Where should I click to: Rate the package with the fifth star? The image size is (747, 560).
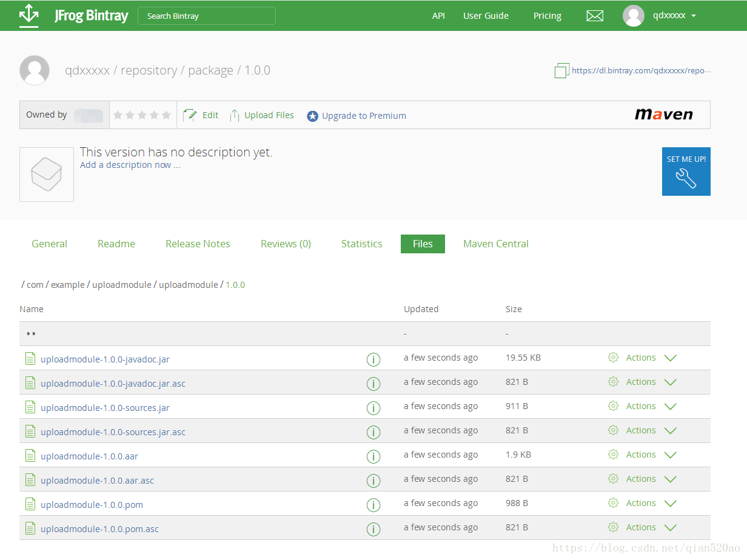(166, 115)
